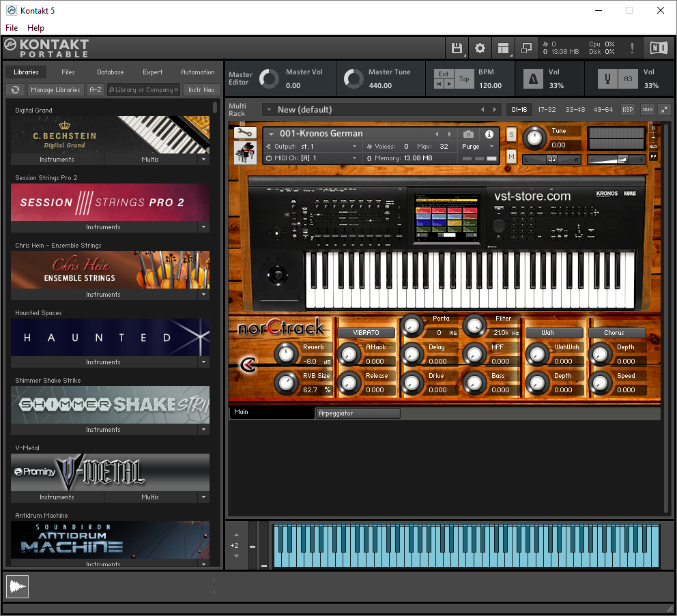Viewport: 677px width, 616px height.
Task: Toggle AUX button on instrument header
Action: point(653,147)
